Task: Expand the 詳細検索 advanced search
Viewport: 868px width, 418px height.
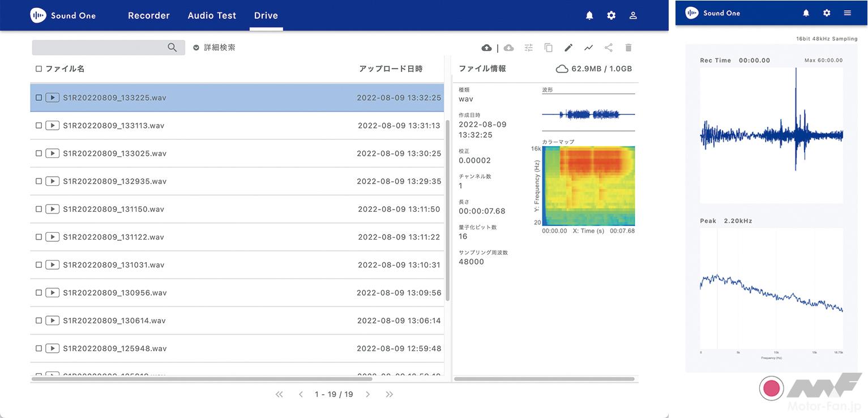Action: 214,48
